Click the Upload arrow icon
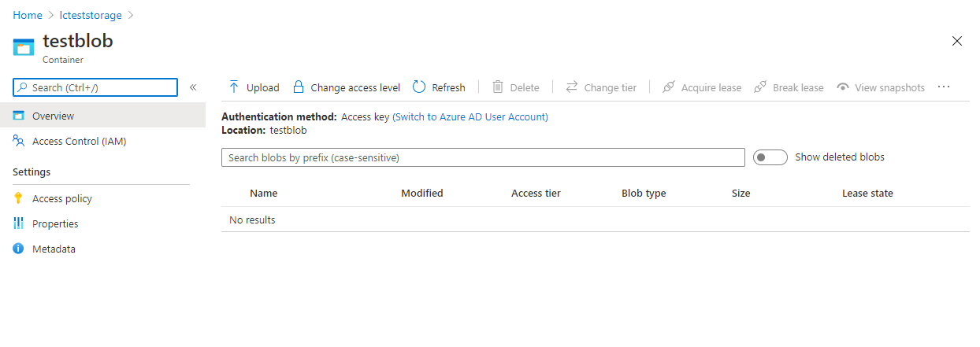Image resolution: width=980 pixels, height=347 pixels. point(234,87)
